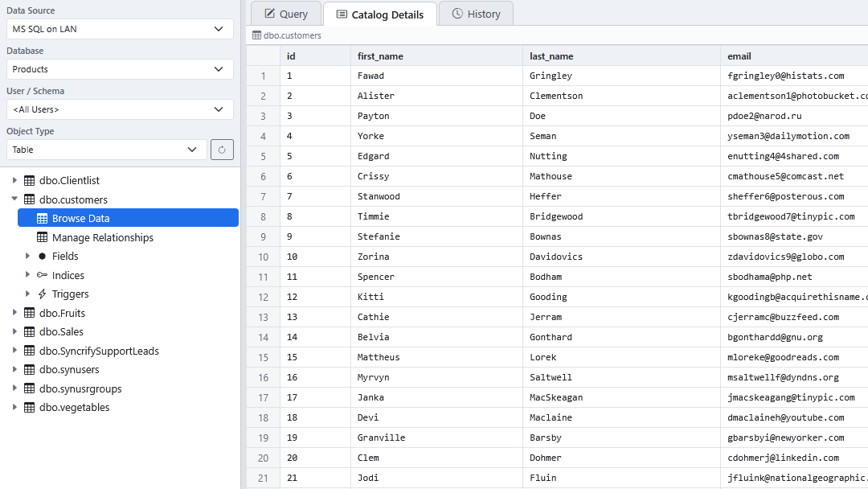Select Browse Data under dbo.customers
Viewport: 868px width, 489px height.
coord(128,218)
